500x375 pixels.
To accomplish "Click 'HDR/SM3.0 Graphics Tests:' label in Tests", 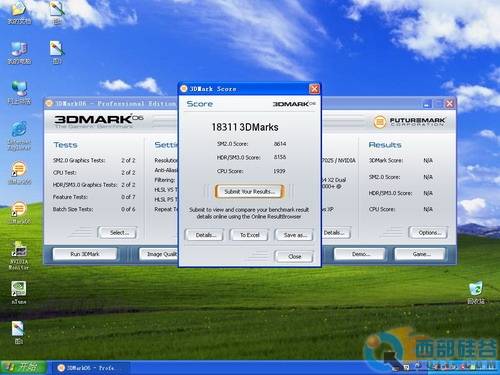I will 85,185.
